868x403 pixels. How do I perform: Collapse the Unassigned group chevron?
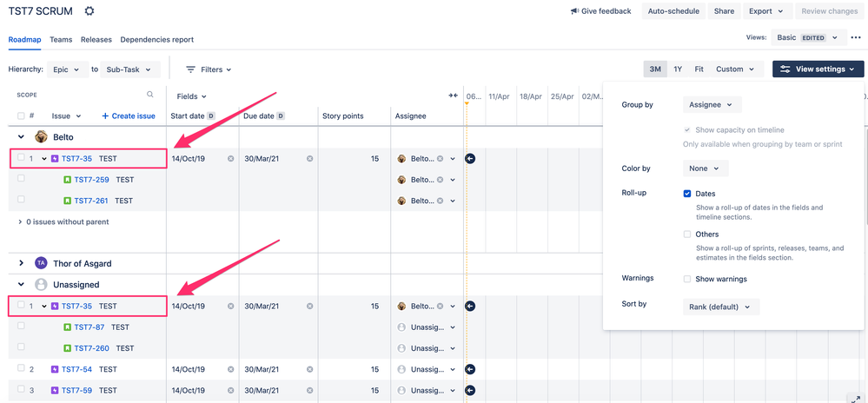[x=21, y=285]
